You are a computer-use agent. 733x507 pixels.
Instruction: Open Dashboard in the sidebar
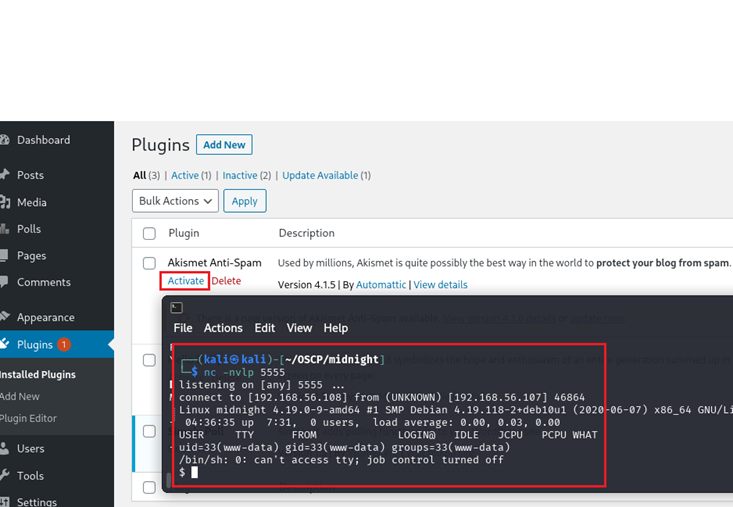point(43,140)
